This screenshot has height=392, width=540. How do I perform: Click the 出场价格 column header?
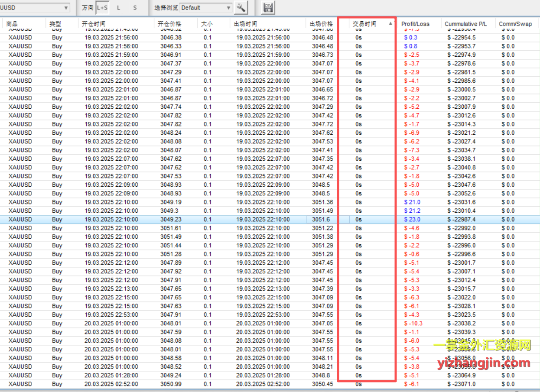click(x=321, y=24)
